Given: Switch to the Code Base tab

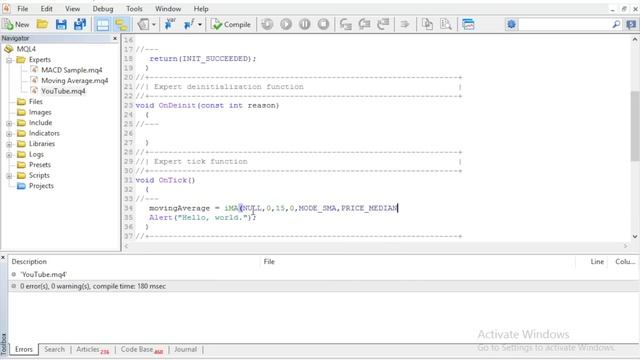Looking at the screenshot, I should (141, 350).
